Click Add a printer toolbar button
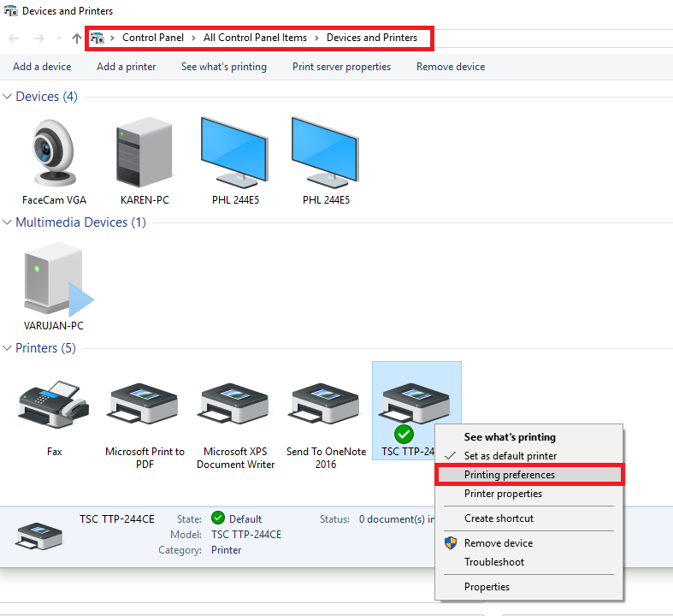This screenshot has width=673, height=616. (127, 67)
